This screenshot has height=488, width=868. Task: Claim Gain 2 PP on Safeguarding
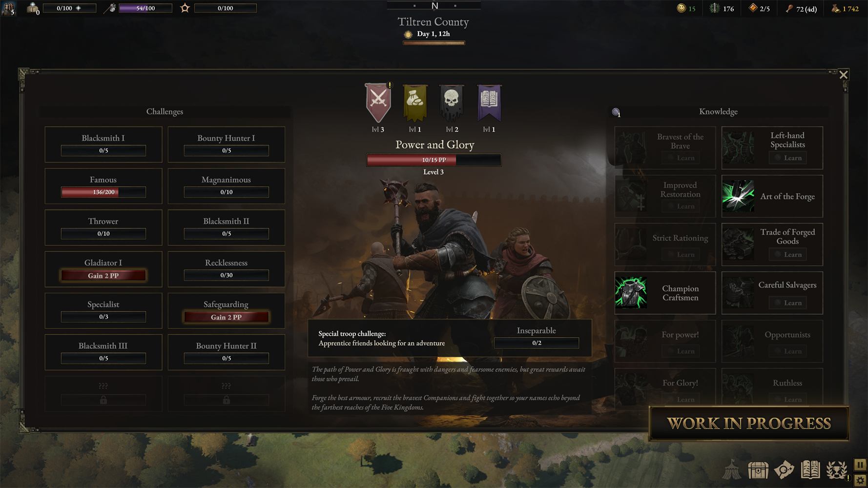(226, 317)
